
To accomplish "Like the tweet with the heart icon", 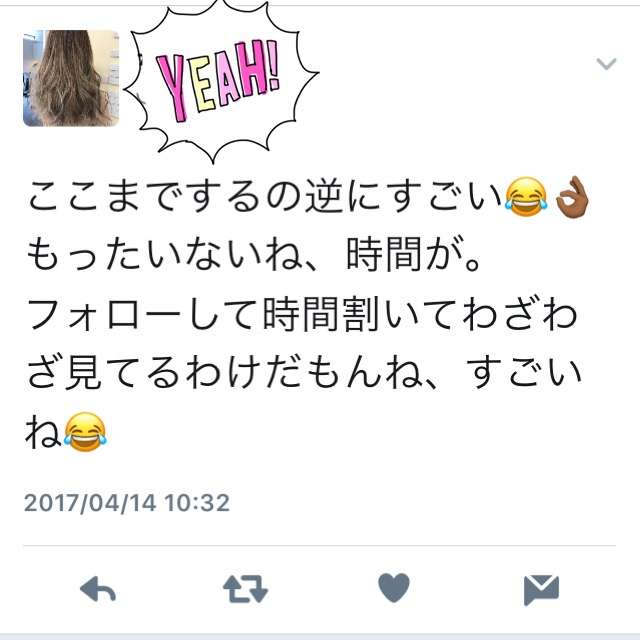I will pos(394,587).
